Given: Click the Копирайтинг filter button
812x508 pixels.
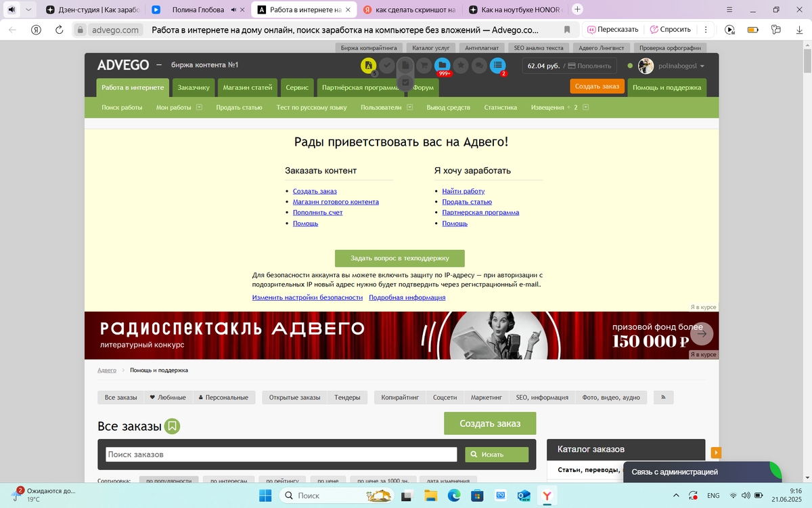Looking at the screenshot, I should (400, 398).
